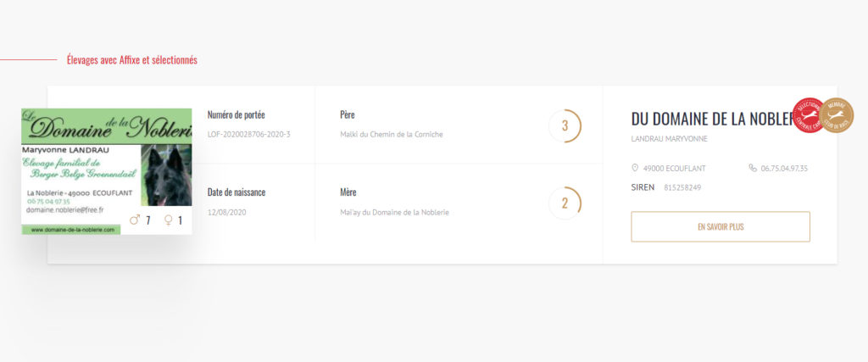Click the circled number 2 beside Mère

565,203
